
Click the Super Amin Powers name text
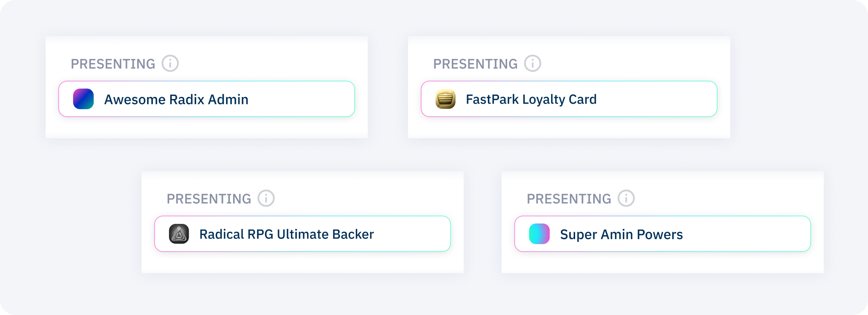tap(621, 234)
